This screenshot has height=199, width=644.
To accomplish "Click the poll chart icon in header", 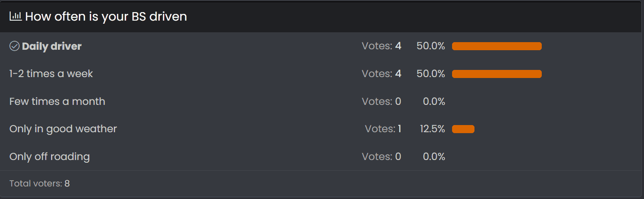I will coord(16,17).
